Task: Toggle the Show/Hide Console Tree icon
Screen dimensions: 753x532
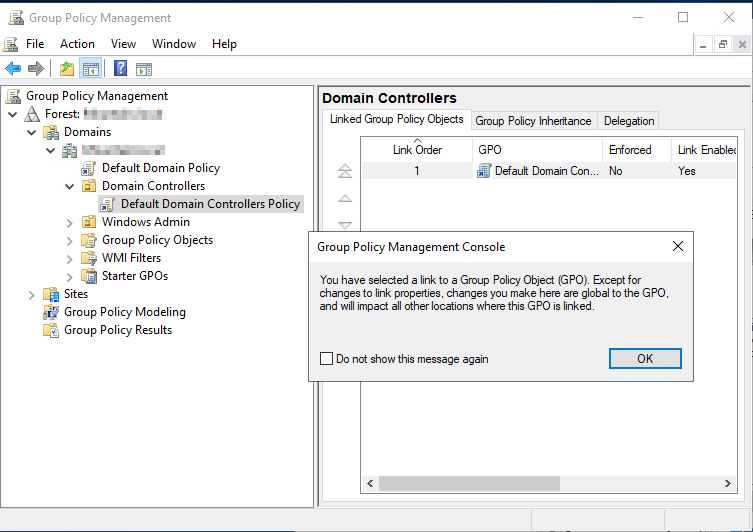Action: pos(91,69)
